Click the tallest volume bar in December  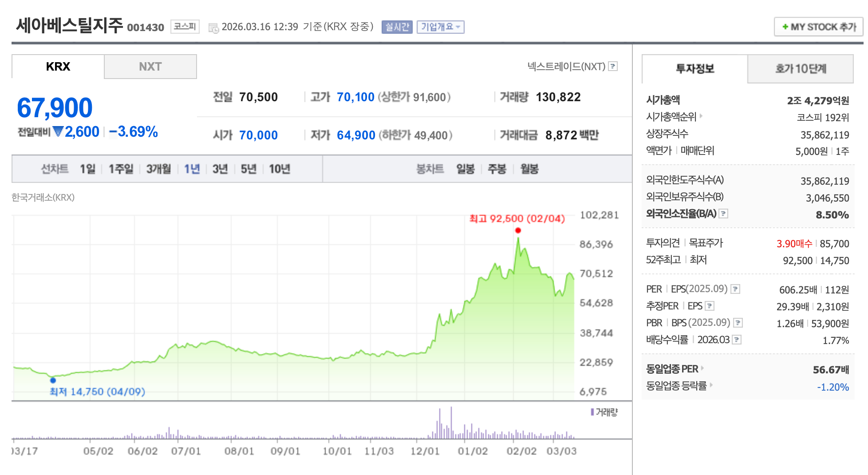(451, 423)
